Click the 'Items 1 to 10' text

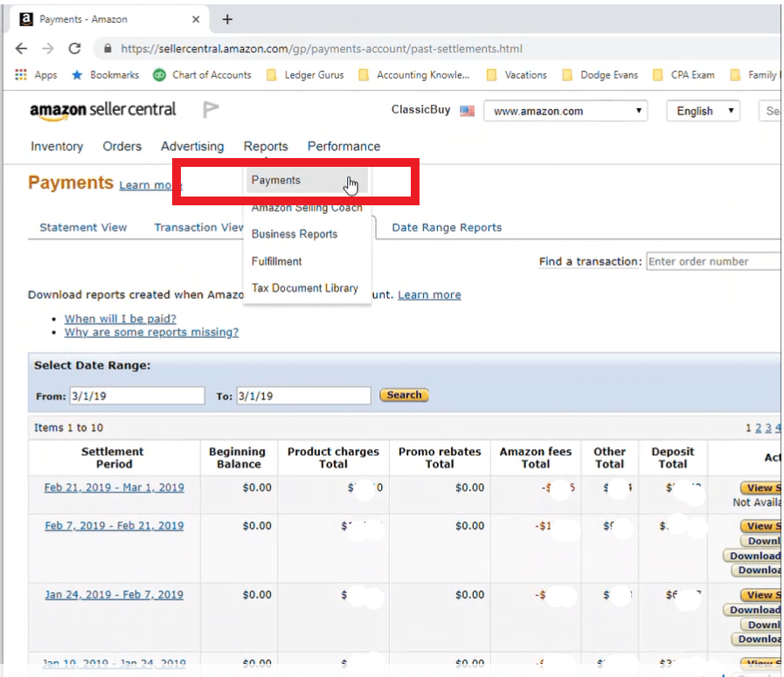(x=68, y=428)
